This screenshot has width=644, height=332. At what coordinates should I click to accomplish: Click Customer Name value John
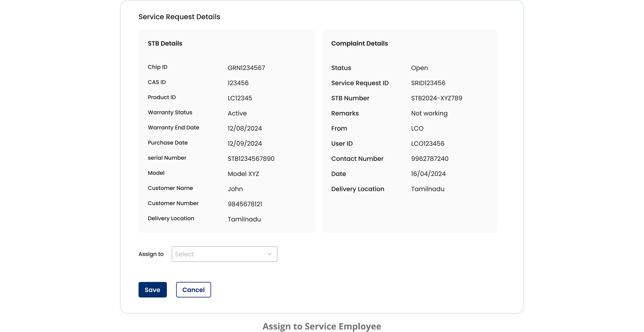[x=235, y=189]
